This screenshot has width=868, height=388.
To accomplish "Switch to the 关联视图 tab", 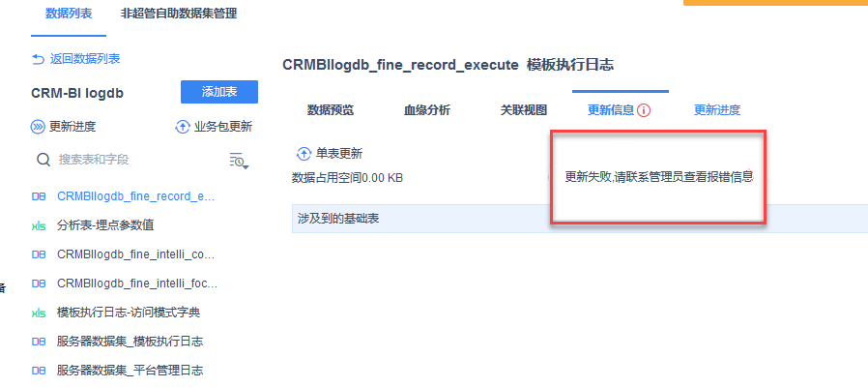I will (x=524, y=110).
